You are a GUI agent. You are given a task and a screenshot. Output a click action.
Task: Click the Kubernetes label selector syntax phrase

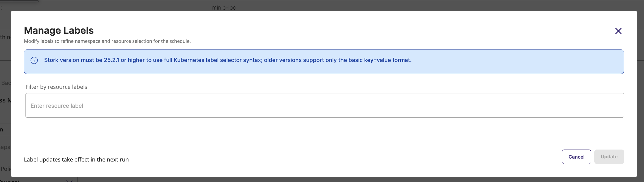click(x=218, y=60)
